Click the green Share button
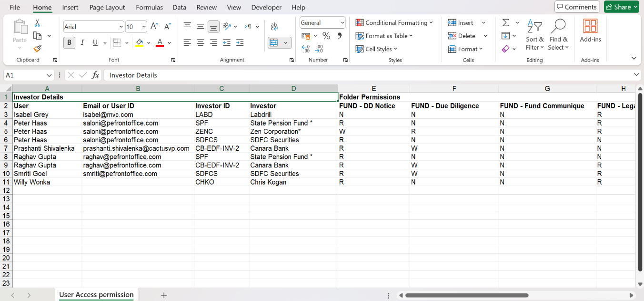 (x=622, y=7)
